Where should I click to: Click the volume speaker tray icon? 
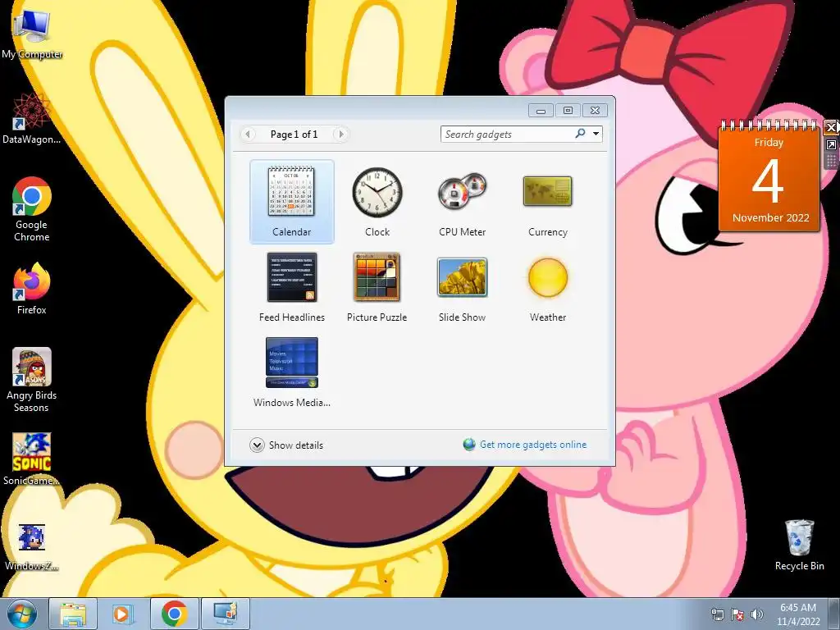click(x=757, y=614)
